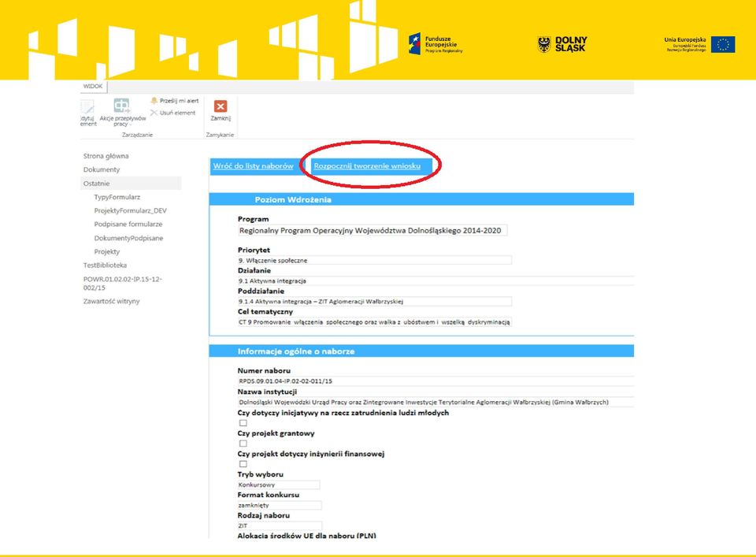Open TestBiblioteka link
Image resolution: width=756 pixels, height=557 pixels.
pyautogui.click(x=105, y=266)
